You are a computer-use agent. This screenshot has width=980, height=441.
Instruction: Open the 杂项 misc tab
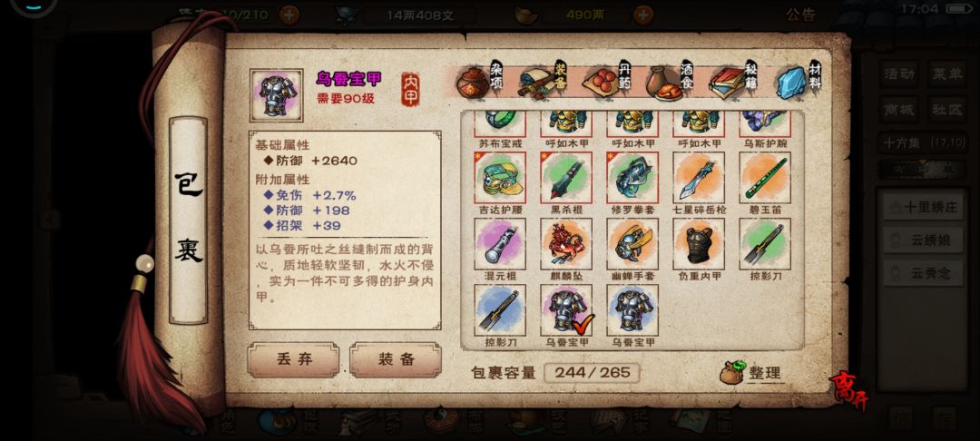[480, 81]
